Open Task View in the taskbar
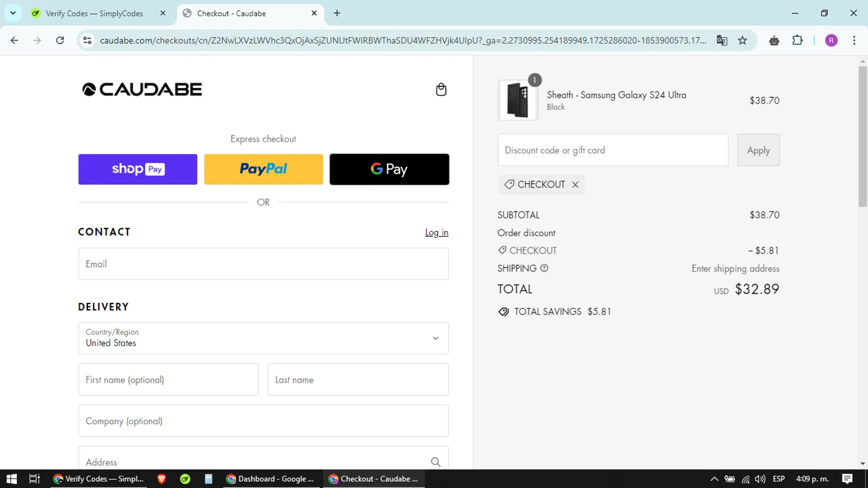 point(35,479)
